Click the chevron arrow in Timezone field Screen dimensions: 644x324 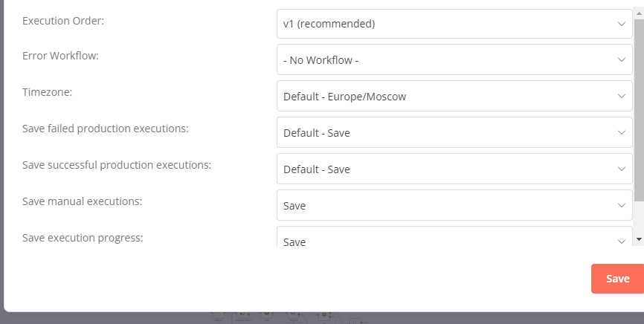(622, 96)
